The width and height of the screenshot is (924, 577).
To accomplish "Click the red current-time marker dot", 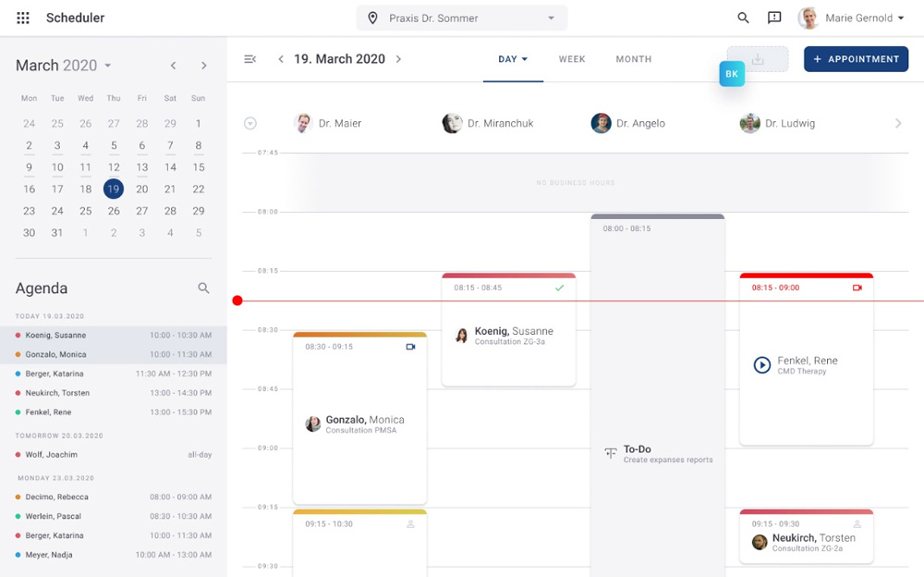I will pos(237,301).
